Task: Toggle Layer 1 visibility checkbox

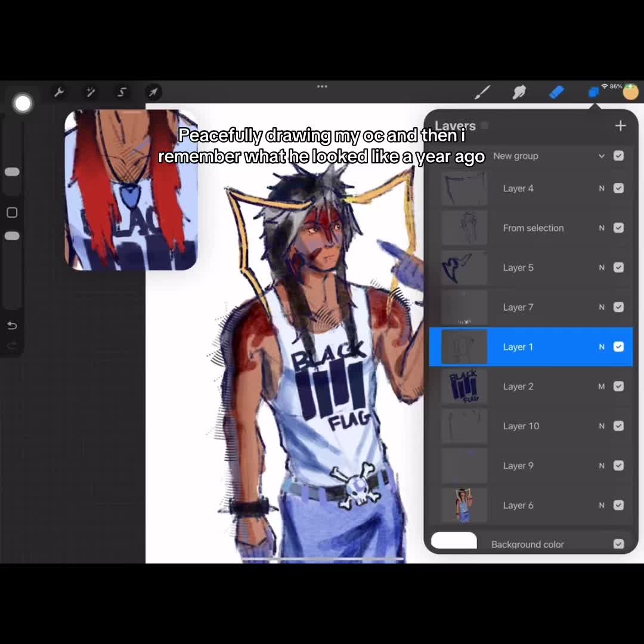Action: pos(618,346)
